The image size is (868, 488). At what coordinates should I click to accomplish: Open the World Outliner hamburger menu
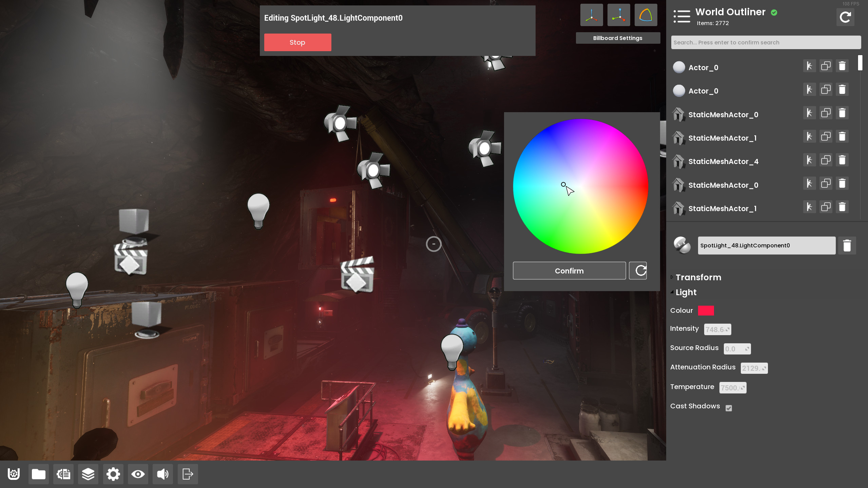click(x=682, y=16)
